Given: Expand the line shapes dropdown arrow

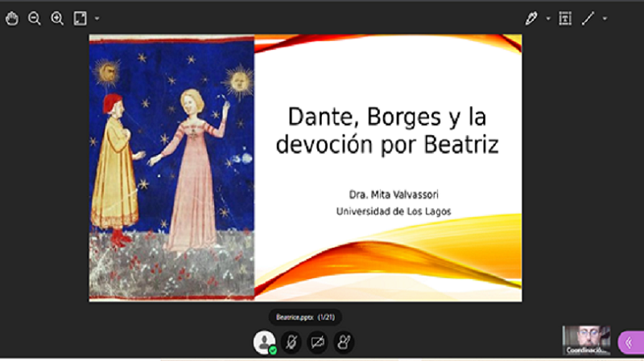Looking at the screenshot, I should [605, 18].
